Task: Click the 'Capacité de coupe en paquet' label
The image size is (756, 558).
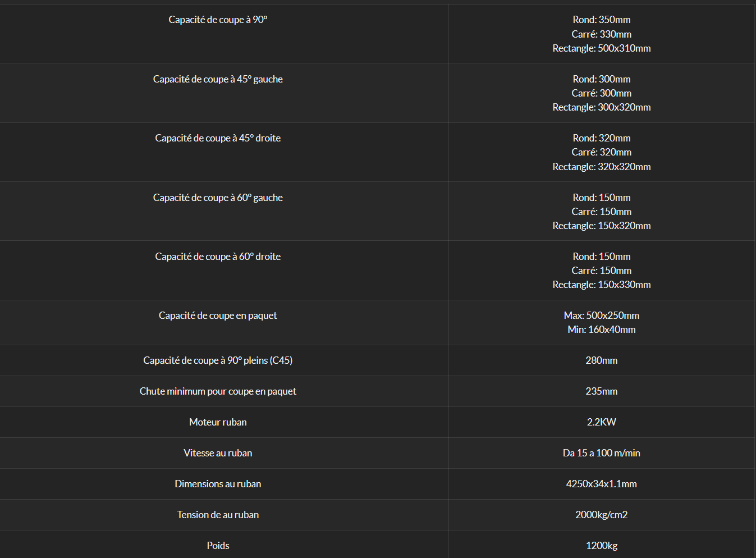Action: point(218,315)
